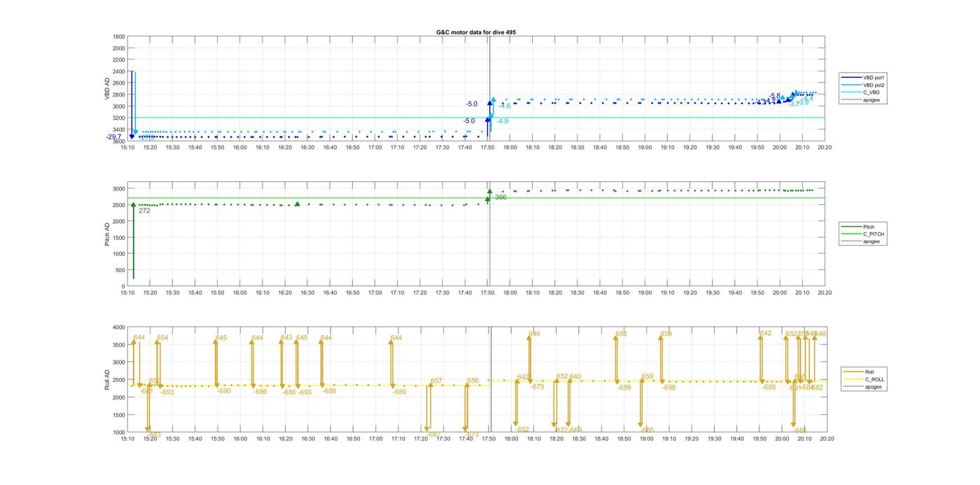Click the '-698' roll data label
This screenshot has width=980, height=485.
point(669,388)
